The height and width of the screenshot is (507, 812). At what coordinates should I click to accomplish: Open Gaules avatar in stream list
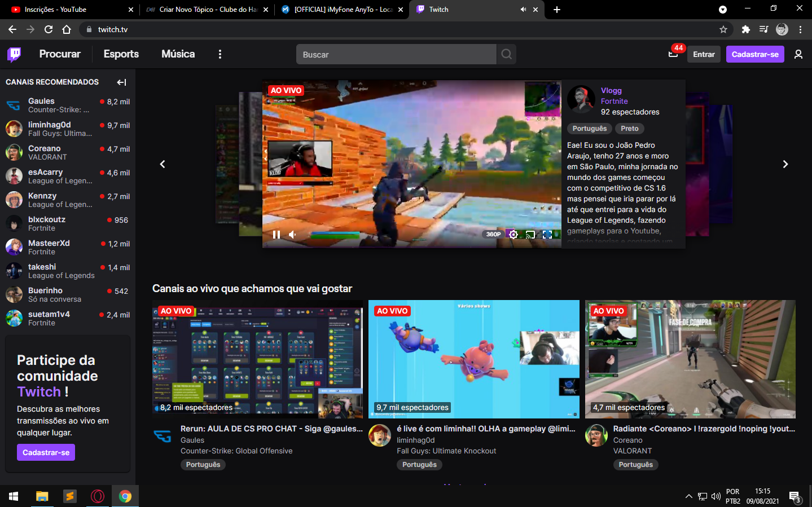tap(163, 435)
